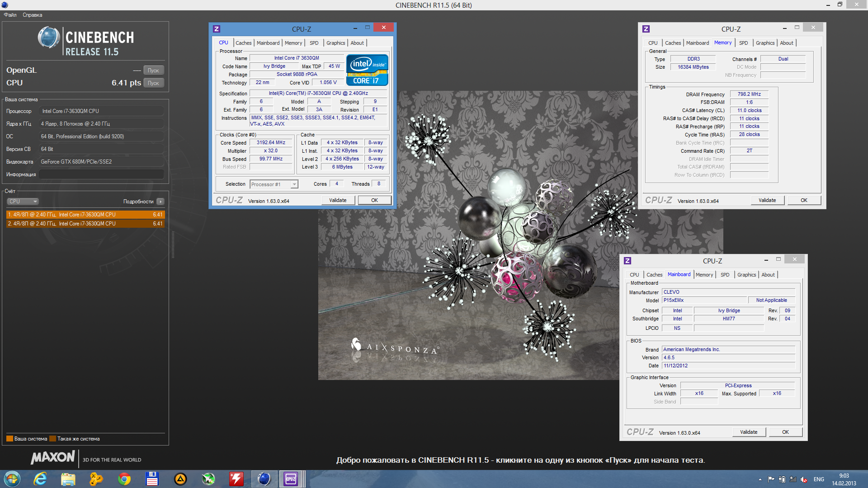The image size is (868, 488).
Task: Click the DRAM Frequency 798.2 MHz value
Action: (x=749, y=94)
